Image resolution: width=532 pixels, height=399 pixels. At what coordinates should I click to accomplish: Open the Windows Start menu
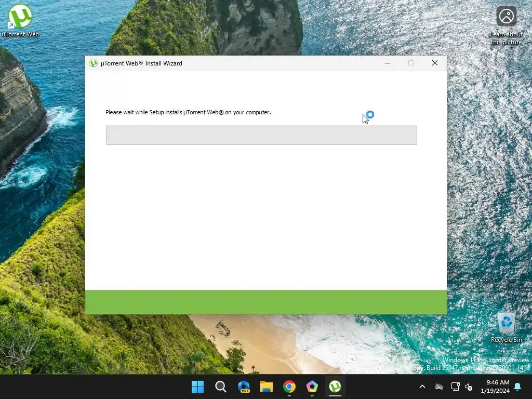point(197,387)
